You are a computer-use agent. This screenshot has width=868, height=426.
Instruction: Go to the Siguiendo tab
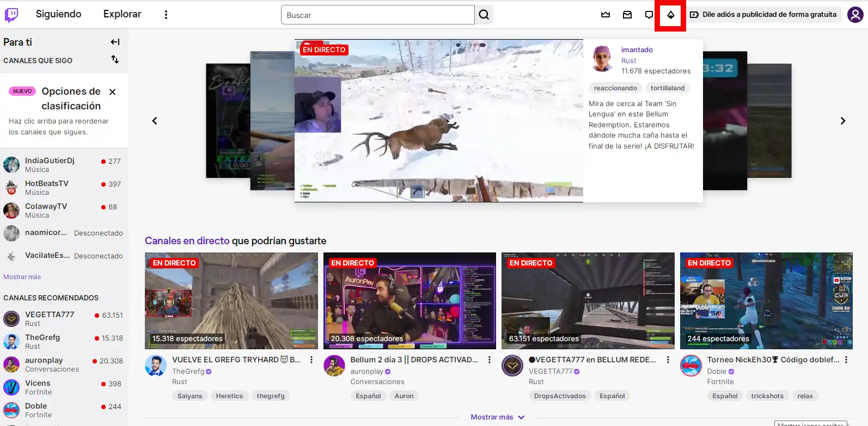[58, 14]
